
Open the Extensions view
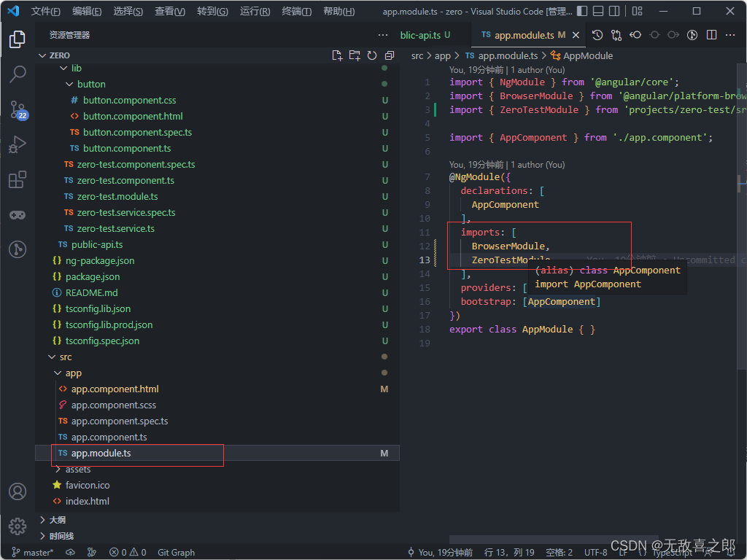tap(18, 179)
